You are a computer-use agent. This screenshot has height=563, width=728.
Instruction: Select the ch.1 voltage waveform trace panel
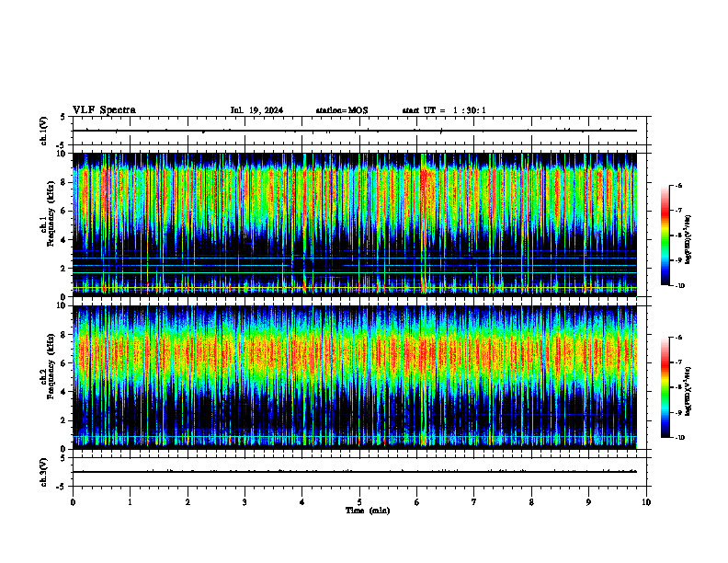click(359, 131)
